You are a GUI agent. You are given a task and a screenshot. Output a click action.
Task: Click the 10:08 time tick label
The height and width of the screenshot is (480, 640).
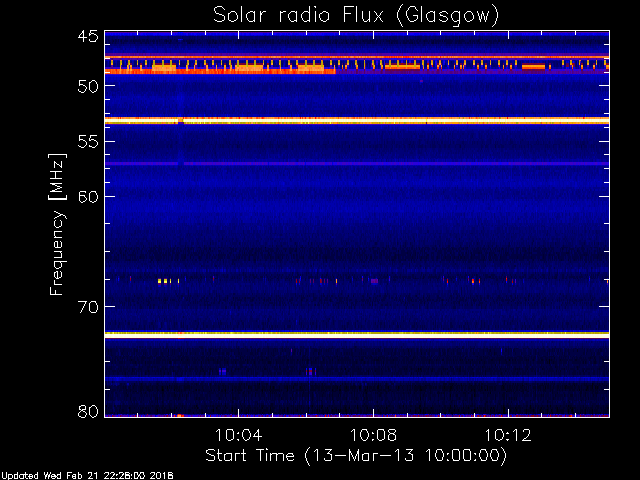pos(373,435)
